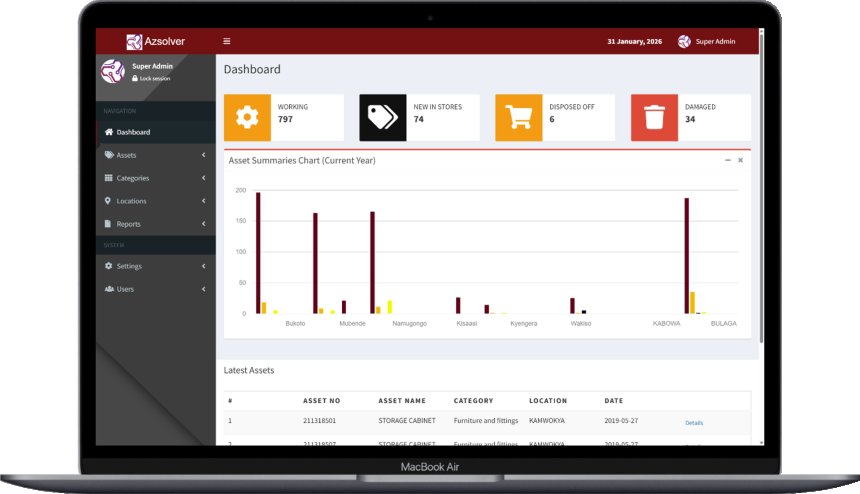Expand the Locations submenu chevron
Screen dimensions: 860x494
click(x=203, y=201)
